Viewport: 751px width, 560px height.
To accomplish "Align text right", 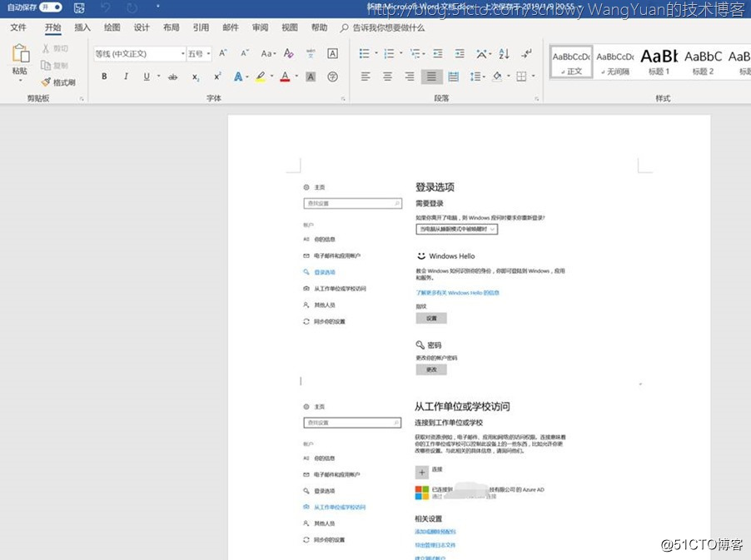I will (x=410, y=77).
